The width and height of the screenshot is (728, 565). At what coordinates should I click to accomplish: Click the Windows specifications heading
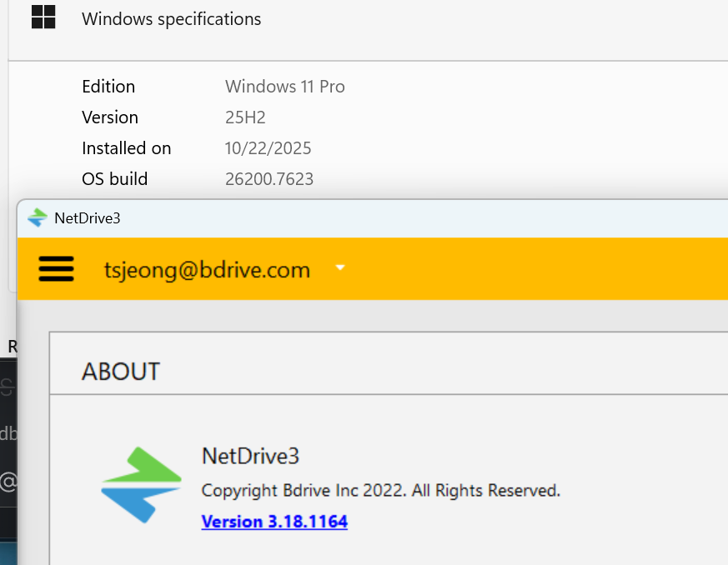(171, 18)
